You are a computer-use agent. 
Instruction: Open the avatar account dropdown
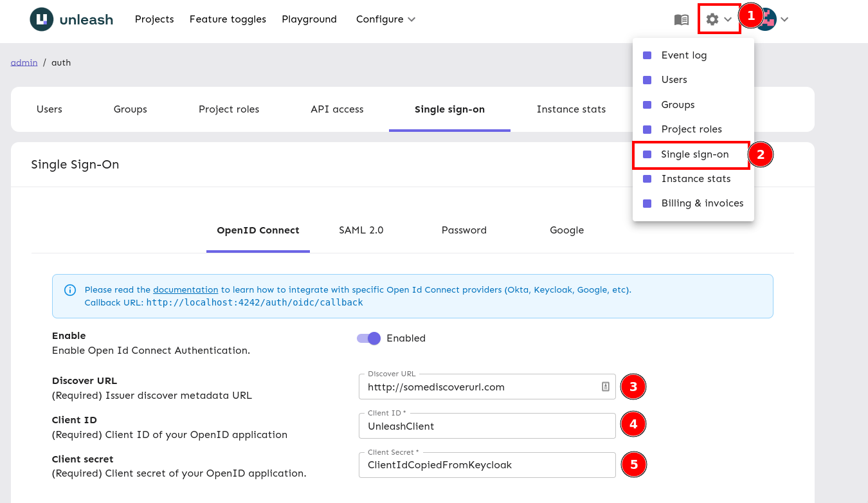click(x=784, y=19)
